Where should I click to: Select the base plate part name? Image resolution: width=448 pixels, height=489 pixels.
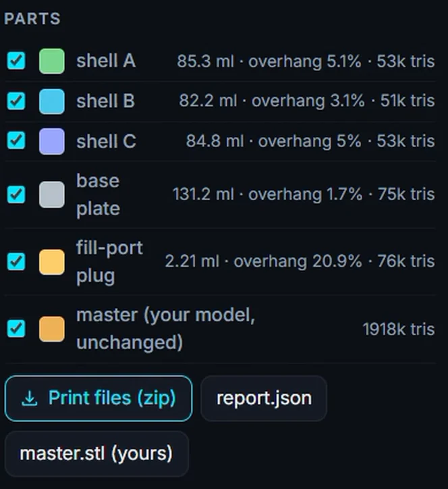point(98,195)
